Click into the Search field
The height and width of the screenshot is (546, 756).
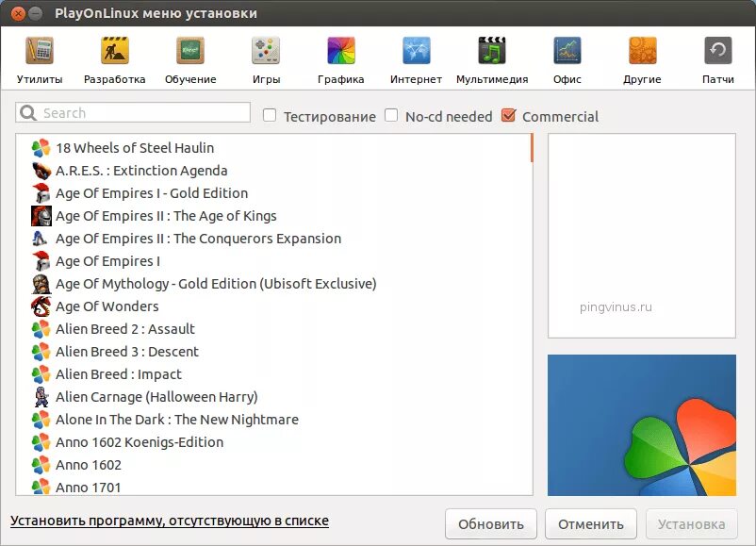133,113
